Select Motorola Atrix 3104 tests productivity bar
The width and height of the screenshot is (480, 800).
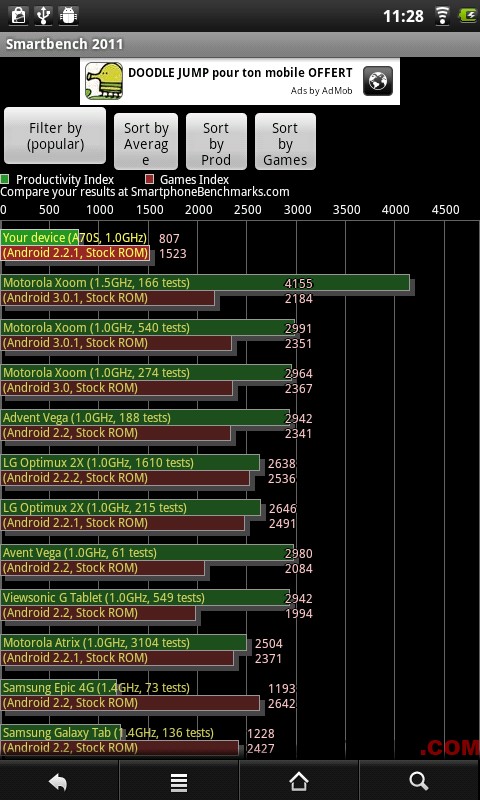click(123, 643)
